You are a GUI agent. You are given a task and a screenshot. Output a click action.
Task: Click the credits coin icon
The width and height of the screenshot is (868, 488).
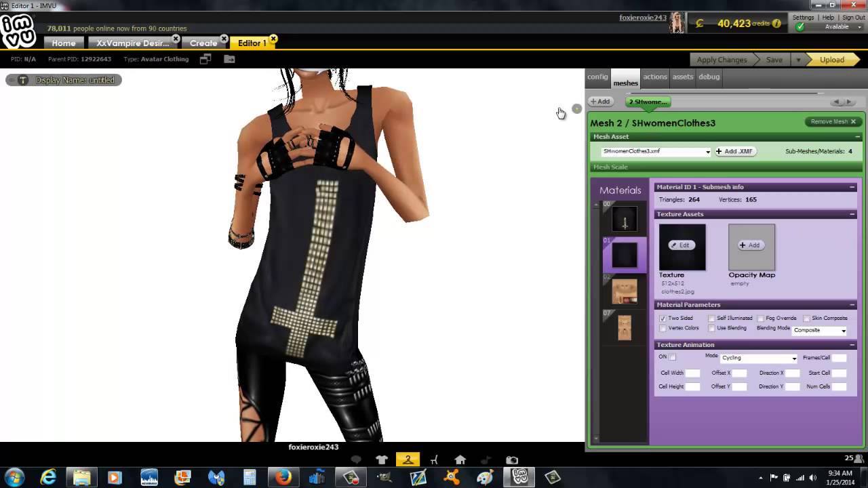tap(699, 24)
